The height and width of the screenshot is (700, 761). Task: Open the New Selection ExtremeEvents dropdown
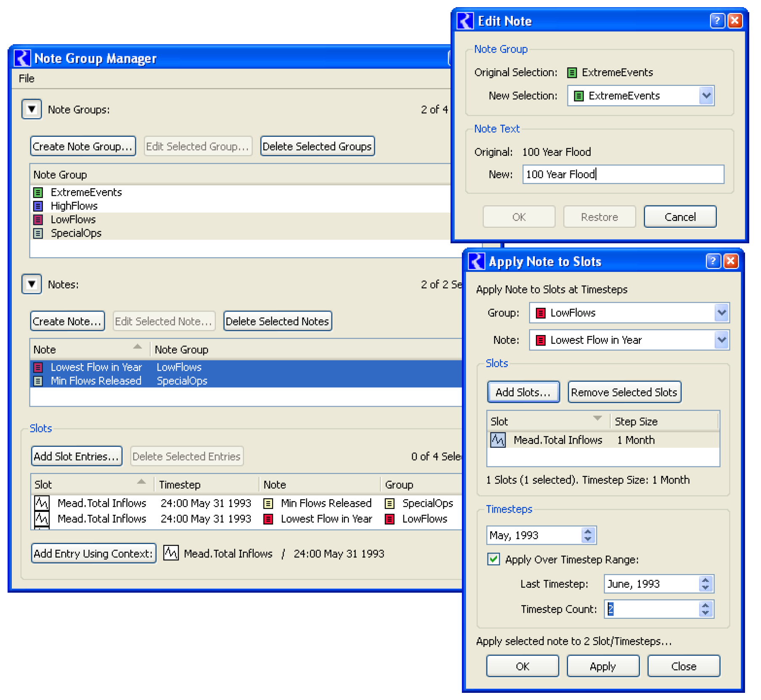(x=706, y=96)
